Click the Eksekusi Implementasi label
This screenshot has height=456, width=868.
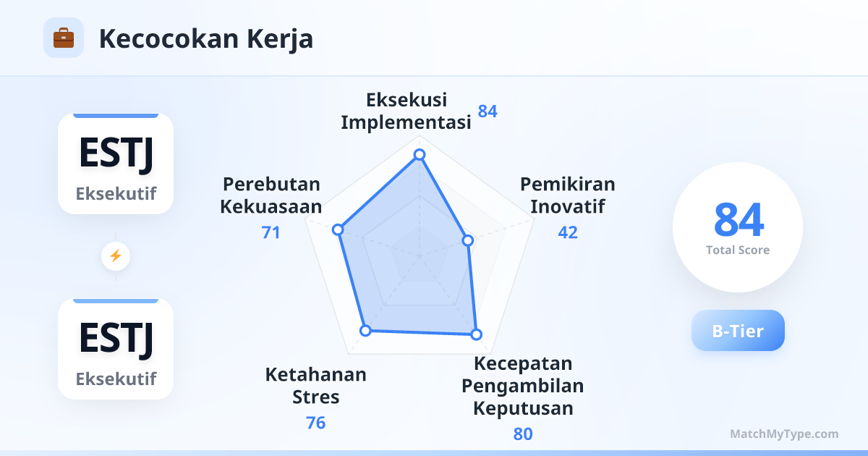pos(406,111)
